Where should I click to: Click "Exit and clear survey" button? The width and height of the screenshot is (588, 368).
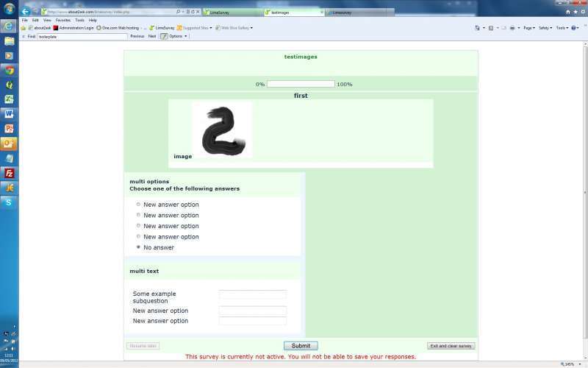click(451, 346)
